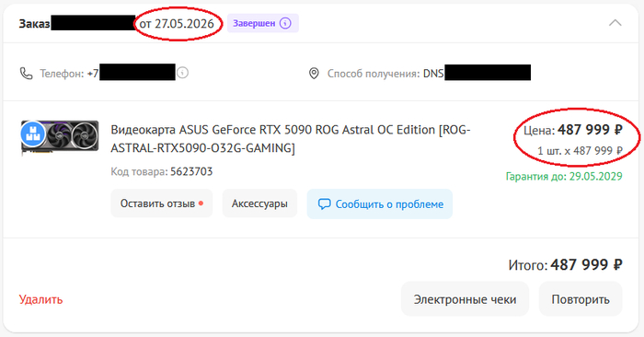Click the Способ получения DNS label
The image size is (644, 337).
tap(385, 74)
